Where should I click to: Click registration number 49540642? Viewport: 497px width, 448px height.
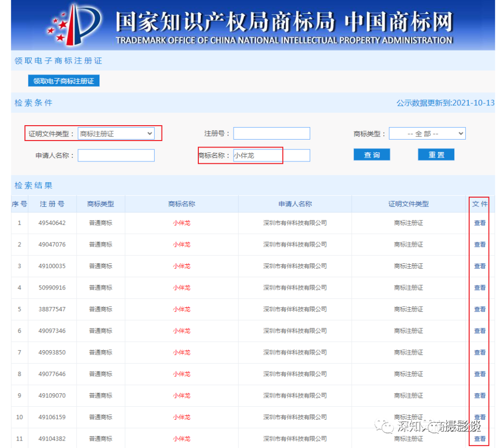52,223
